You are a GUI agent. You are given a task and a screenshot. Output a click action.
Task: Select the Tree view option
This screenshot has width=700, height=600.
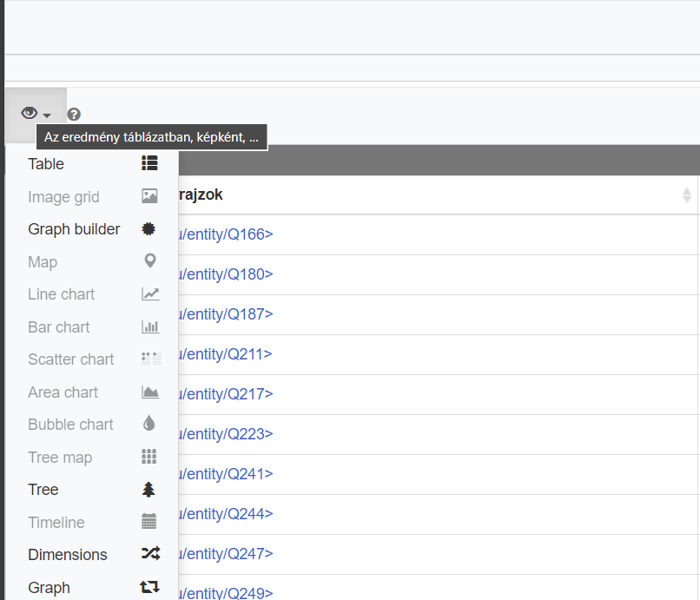(x=43, y=490)
